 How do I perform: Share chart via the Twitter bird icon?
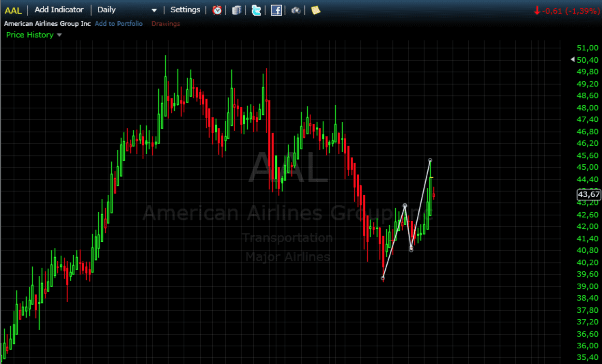pyautogui.click(x=256, y=10)
